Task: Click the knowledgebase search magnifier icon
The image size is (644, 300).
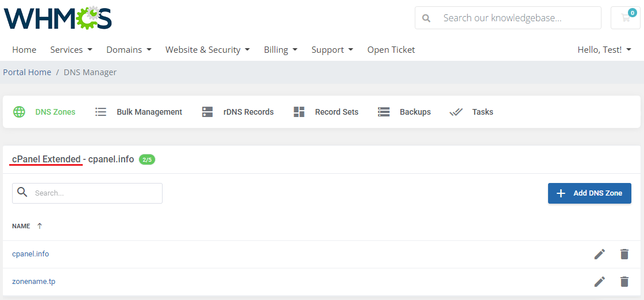Action: tap(426, 18)
